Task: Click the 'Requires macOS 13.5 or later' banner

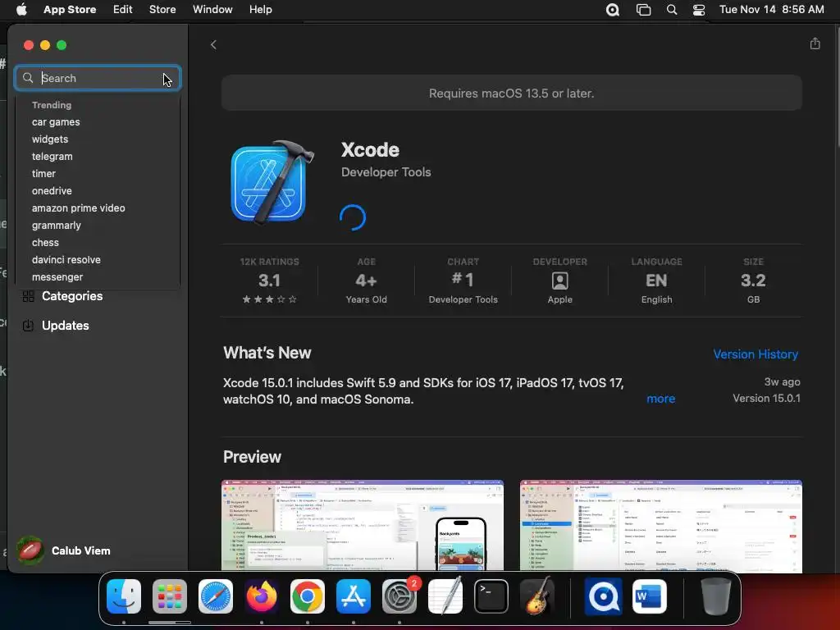Action: (x=512, y=94)
